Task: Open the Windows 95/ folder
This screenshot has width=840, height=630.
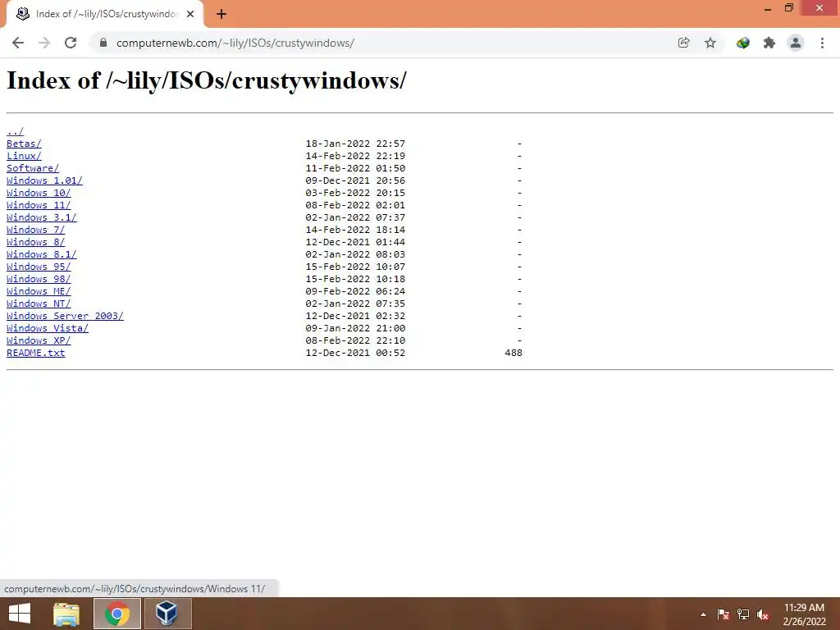Action: (x=39, y=267)
